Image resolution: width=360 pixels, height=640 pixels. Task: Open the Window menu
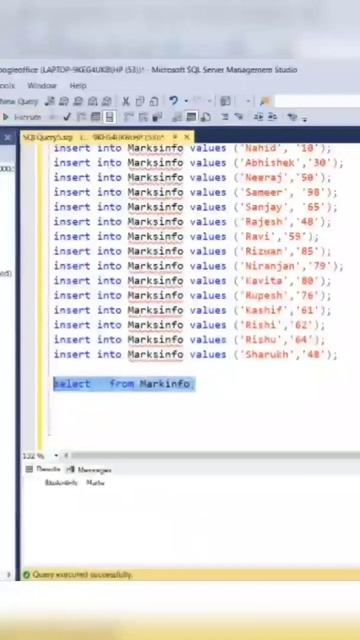pos(42,86)
